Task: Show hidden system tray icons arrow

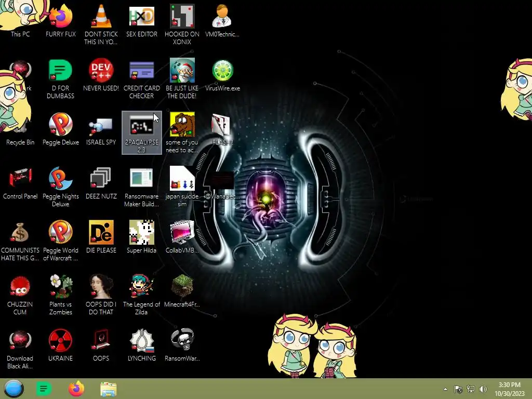Action: (x=445, y=389)
